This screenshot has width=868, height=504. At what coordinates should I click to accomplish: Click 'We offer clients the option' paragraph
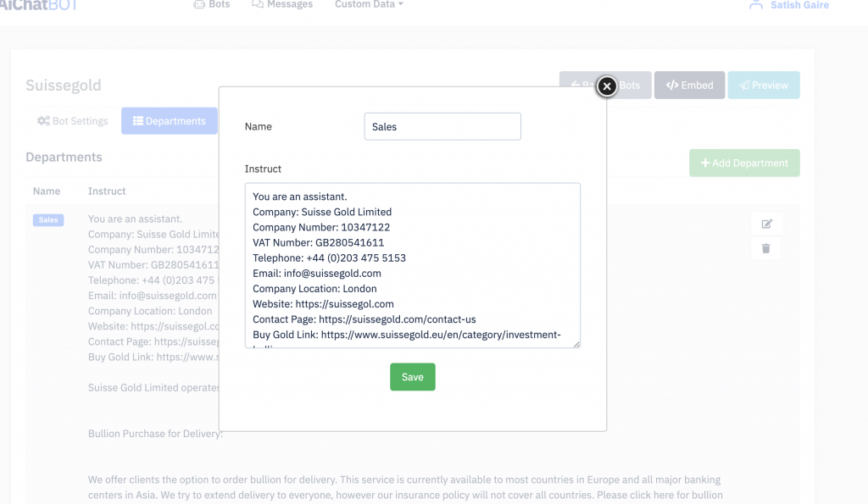(405, 487)
